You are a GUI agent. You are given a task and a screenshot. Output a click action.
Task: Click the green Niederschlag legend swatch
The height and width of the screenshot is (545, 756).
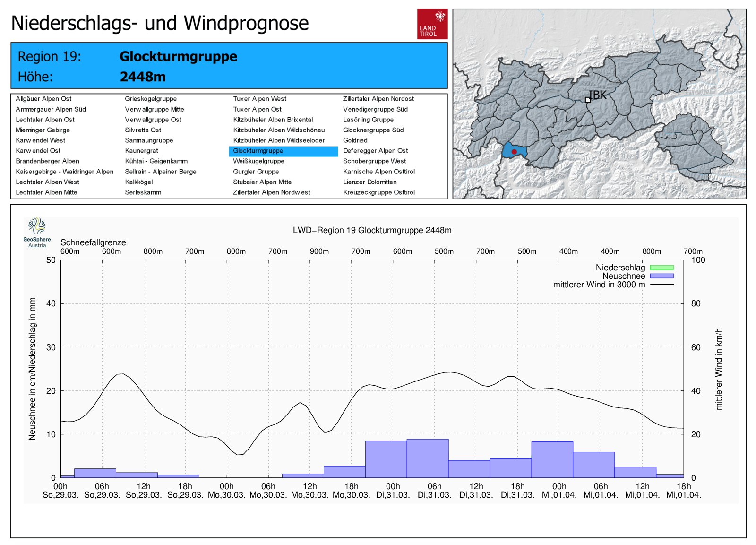pos(661,268)
